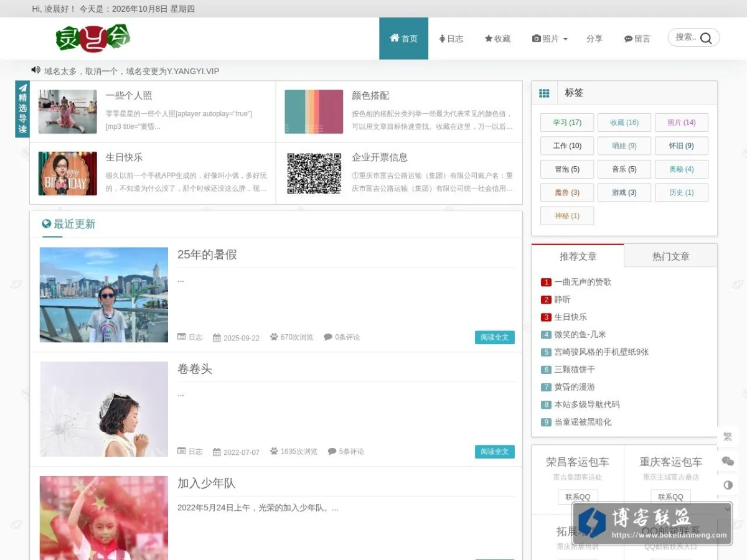Open article 微笑的鱼-几米
747x560 pixels.
coord(580,334)
